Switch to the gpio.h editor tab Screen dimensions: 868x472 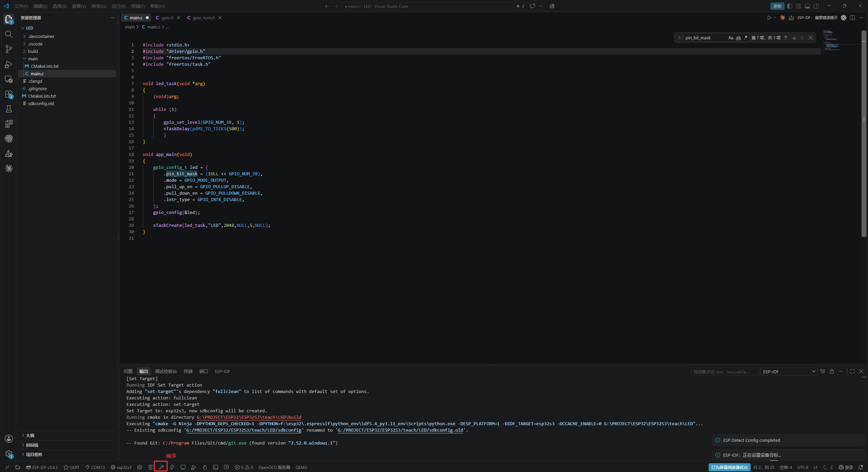(x=167, y=18)
